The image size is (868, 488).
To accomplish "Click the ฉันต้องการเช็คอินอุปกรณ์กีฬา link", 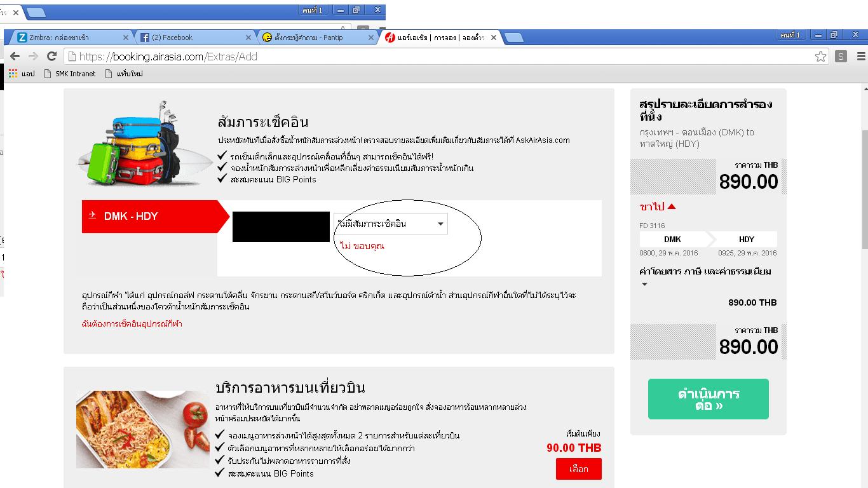I will pyautogui.click(x=132, y=324).
